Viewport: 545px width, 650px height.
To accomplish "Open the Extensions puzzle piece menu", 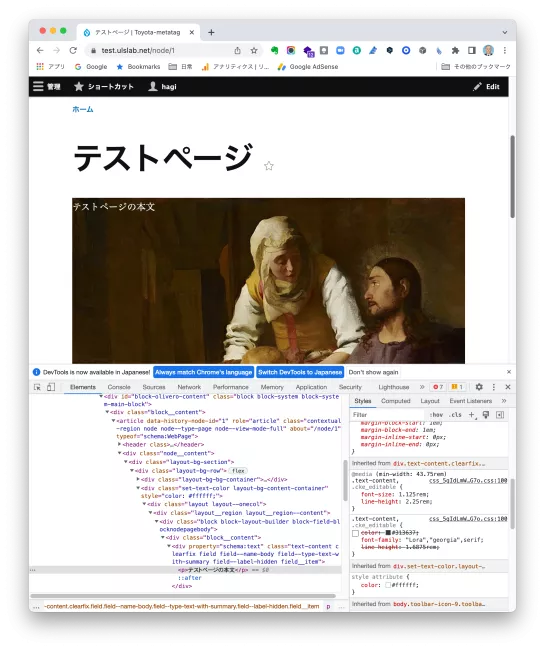I will pos(455,51).
